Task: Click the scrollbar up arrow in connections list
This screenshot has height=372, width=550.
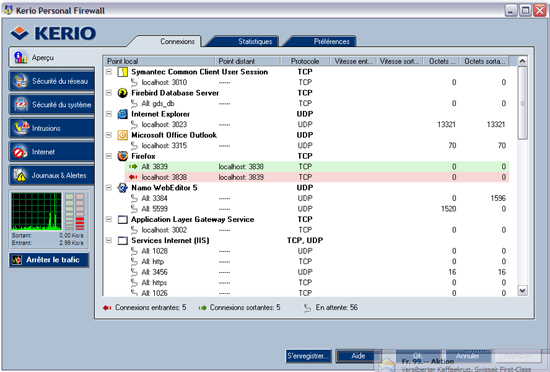Action: tap(522, 61)
